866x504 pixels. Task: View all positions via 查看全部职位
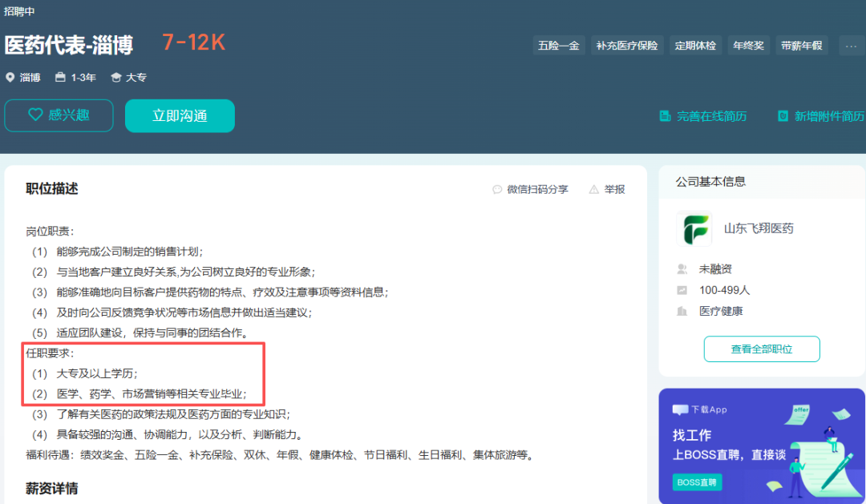click(x=762, y=349)
